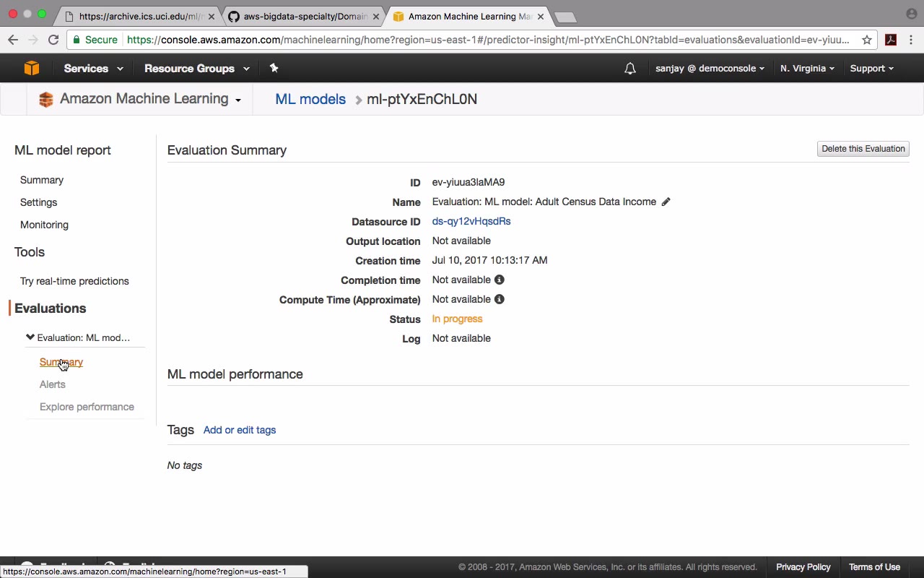The width and height of the screenshot is (924, 578).
Task: Go to ML models breadcrumb link
Action: 310,99
